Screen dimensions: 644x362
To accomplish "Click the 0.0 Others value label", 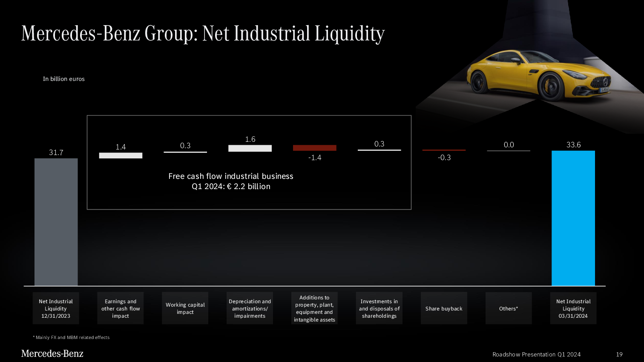I will (x=509, y=145).
